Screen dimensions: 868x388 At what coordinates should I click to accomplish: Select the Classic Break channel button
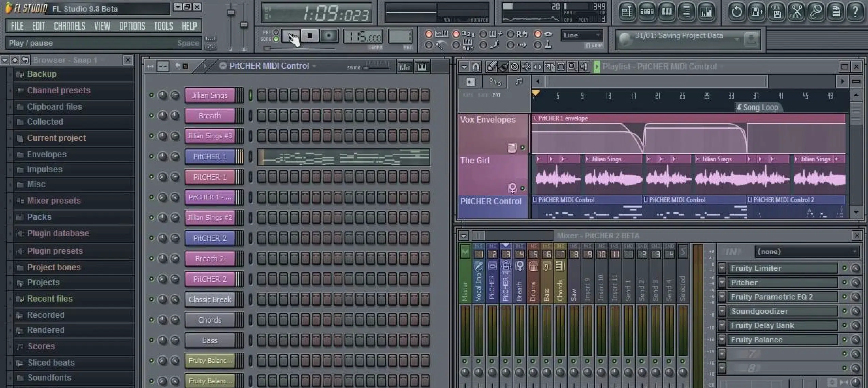click(210, 300)
